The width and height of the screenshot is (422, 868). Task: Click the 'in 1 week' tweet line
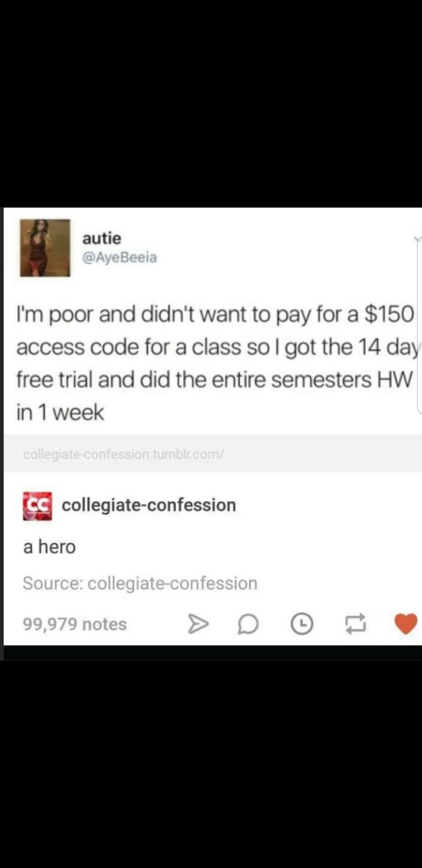60,413
